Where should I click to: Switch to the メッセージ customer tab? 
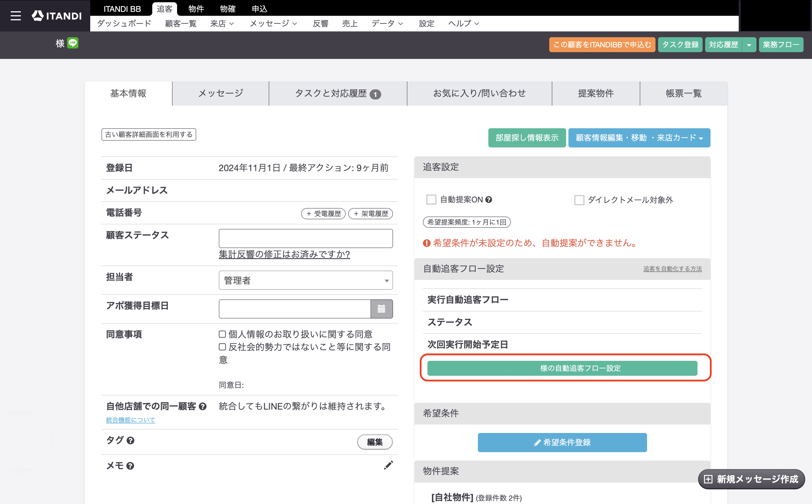(x=221, y=94)
